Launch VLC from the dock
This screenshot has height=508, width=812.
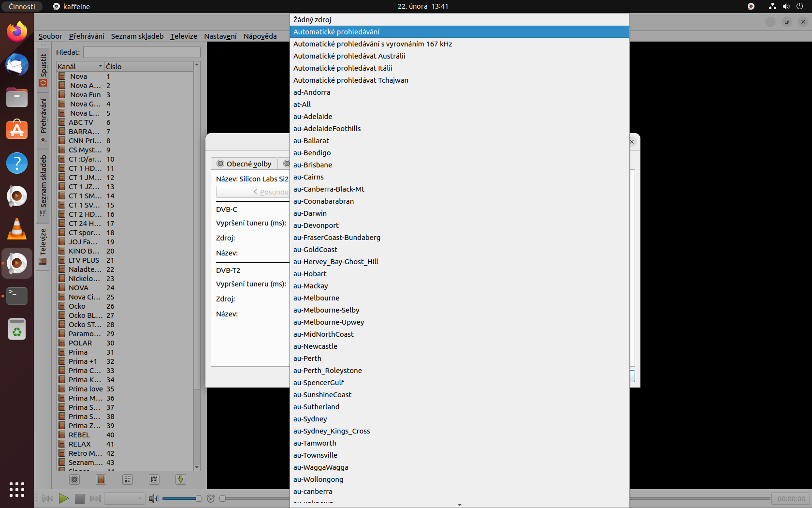[17, 229]
